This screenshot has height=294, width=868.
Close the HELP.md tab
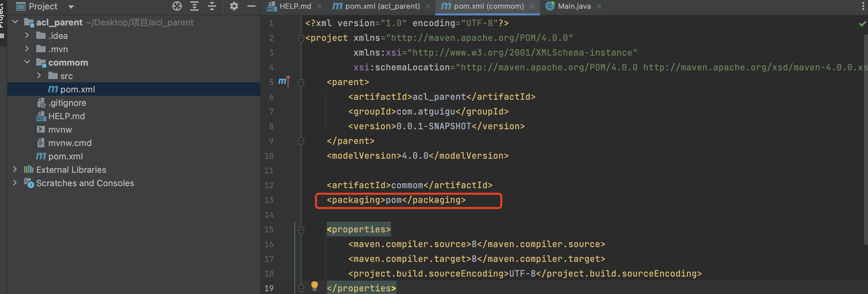pos(319,6)
